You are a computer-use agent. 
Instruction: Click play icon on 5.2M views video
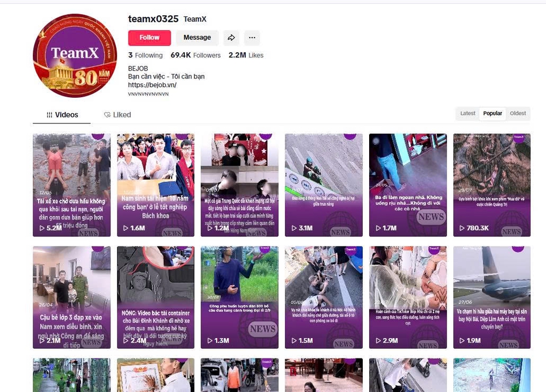click(42, 228)
